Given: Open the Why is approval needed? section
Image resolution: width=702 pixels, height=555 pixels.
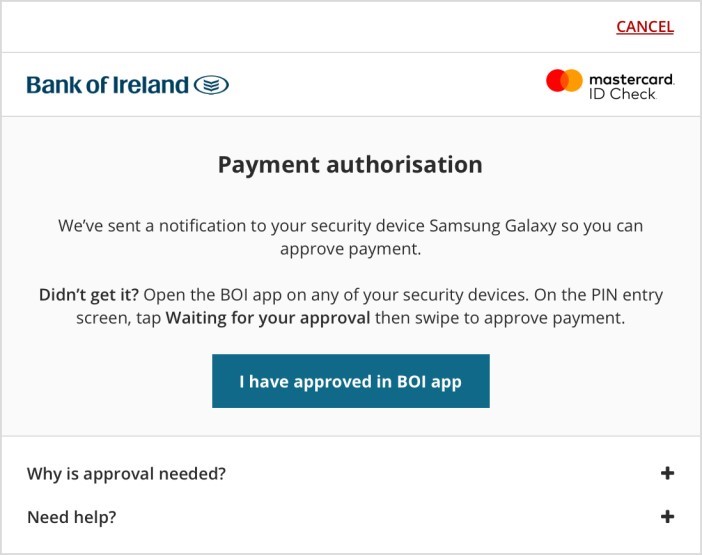Looking at the screenshot, I should point(126,474).
